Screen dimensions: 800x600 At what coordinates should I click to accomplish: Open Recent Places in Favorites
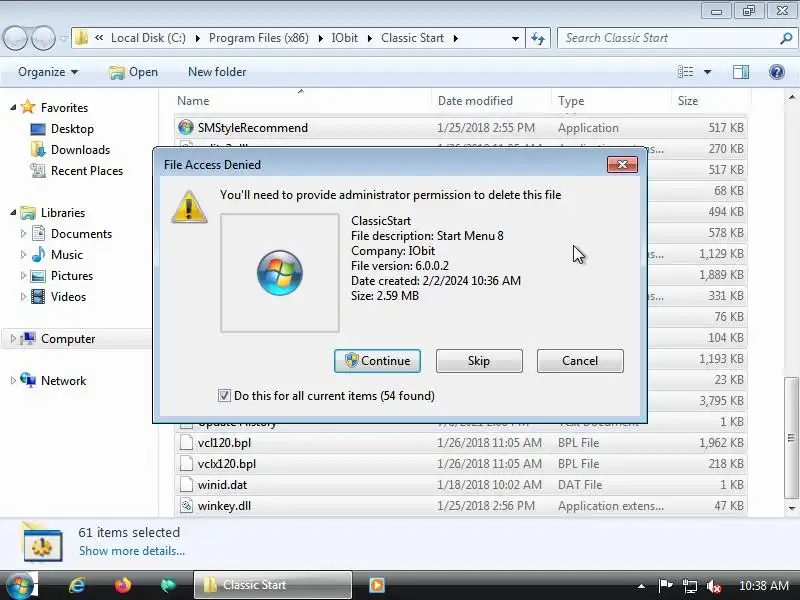coord(87,170)
